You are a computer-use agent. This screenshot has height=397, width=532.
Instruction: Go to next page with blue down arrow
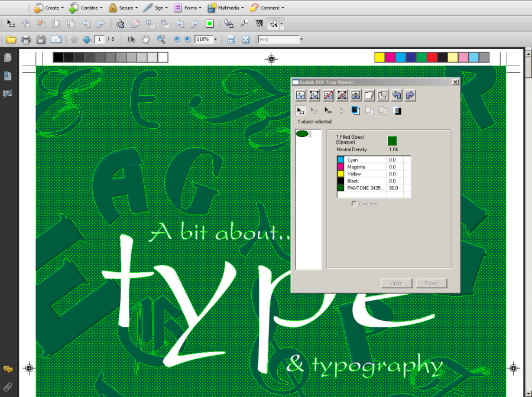(87, 40)
